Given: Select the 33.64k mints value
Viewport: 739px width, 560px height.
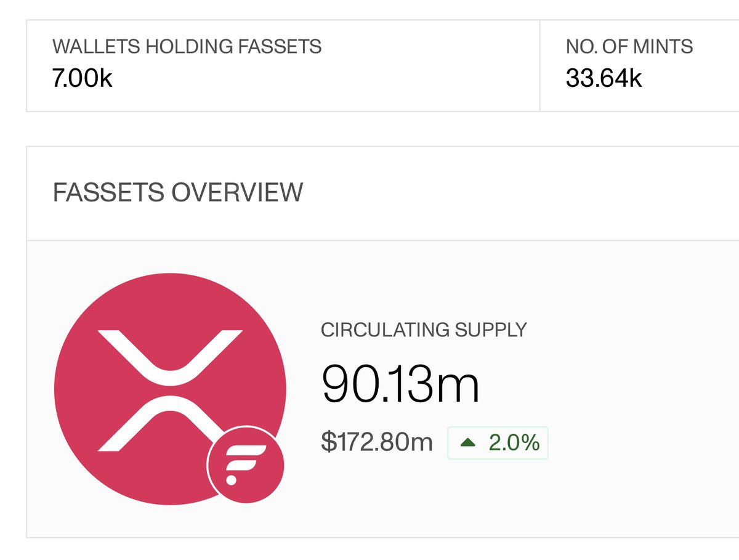Looking at the screenshot, I should (604, 78).
